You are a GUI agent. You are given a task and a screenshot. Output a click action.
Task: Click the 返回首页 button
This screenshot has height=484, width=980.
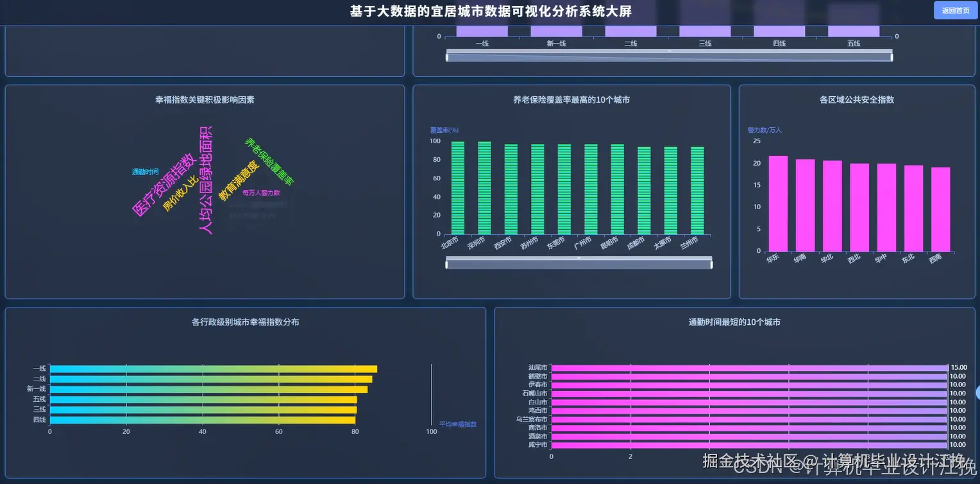[956, 10]
